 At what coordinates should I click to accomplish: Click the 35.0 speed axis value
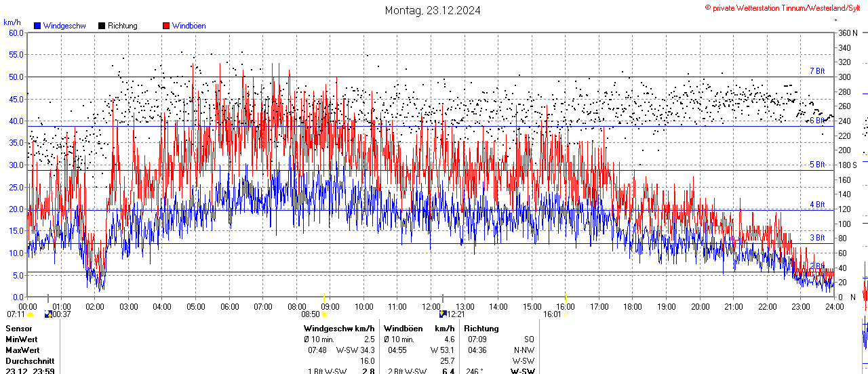coord(16,143)
